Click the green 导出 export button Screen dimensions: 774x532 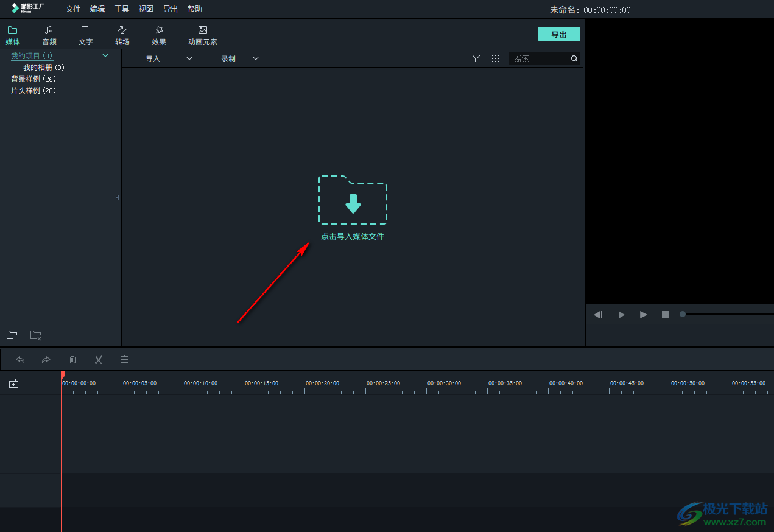559,34
